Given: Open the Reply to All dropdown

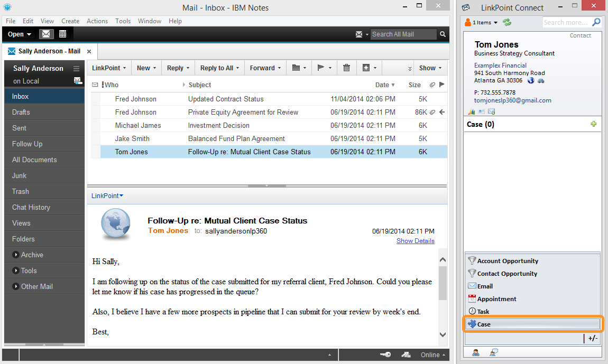Looking at the screenshot, I should [220, 68].
